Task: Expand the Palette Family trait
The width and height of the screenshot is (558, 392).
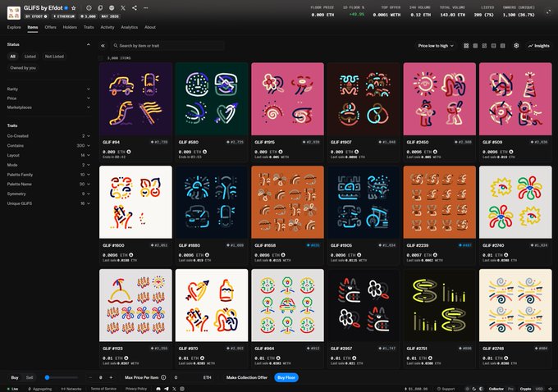Action: coord(48,175)
